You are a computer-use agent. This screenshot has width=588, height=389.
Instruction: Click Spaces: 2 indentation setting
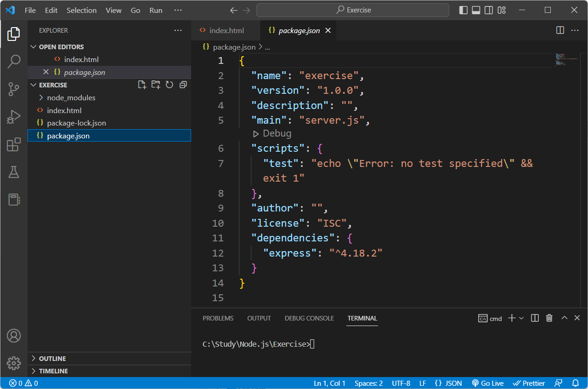tap(369, 383)
